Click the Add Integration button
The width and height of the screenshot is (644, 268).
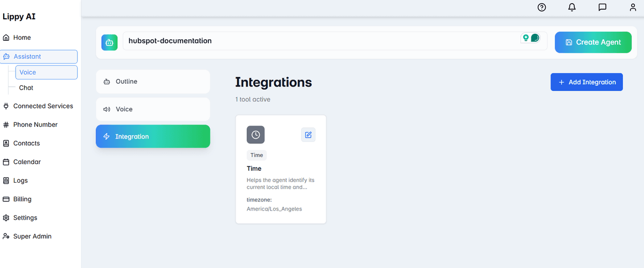pos(587,82)
